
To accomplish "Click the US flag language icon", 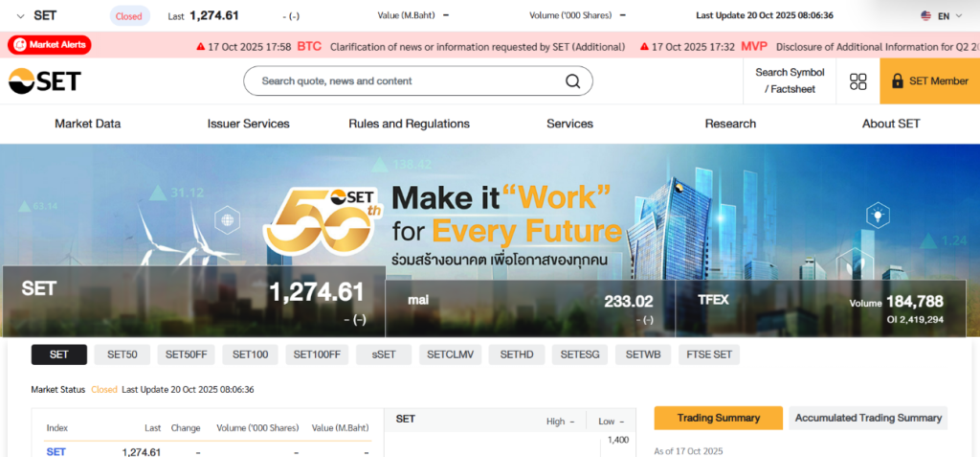I will (x=925, y=15).
